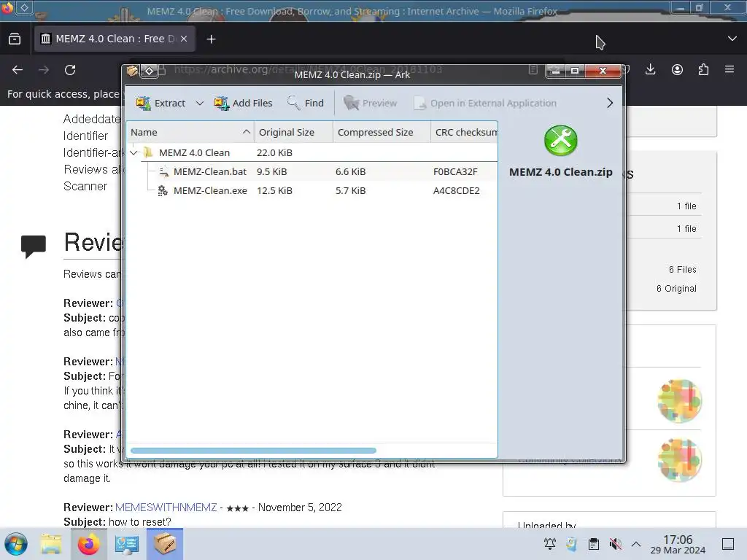Screen dimensions: 747x560
Task: Expand the Ark toolbar overflow chevron
Action: (610, 103)
